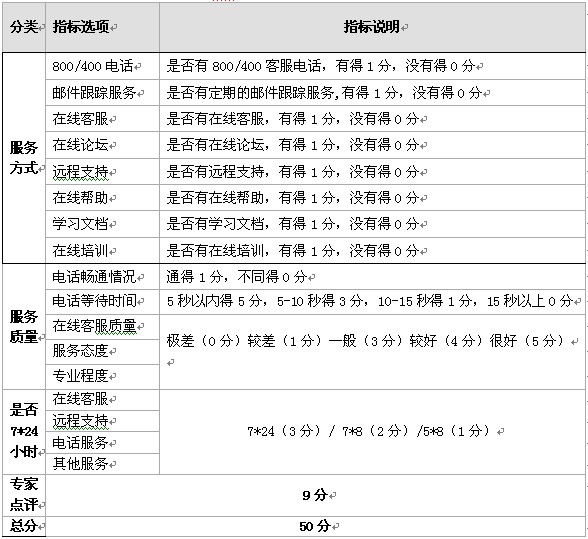This screenshot has height=539, width=588.
Task: Click the 电话畅通情况 cell
Action: 102,277
